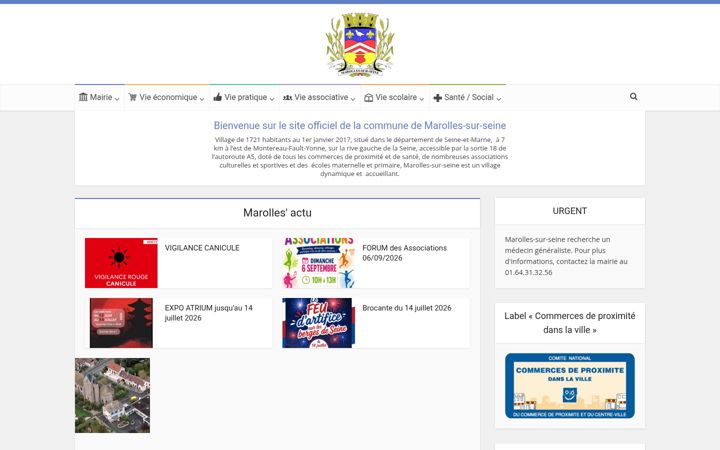Image resolution: width=720 pixels, height=450 pixels.
Task: Click the aerial village photo thumbnail
Action: [112, 395]
